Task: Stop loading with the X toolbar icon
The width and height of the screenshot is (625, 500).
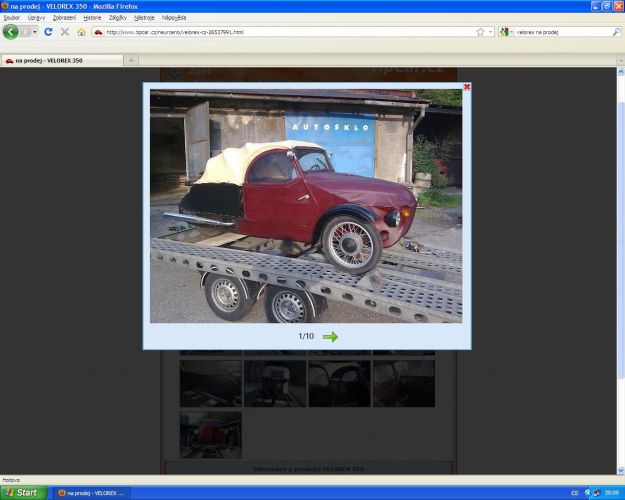Action: pos(65,32)
